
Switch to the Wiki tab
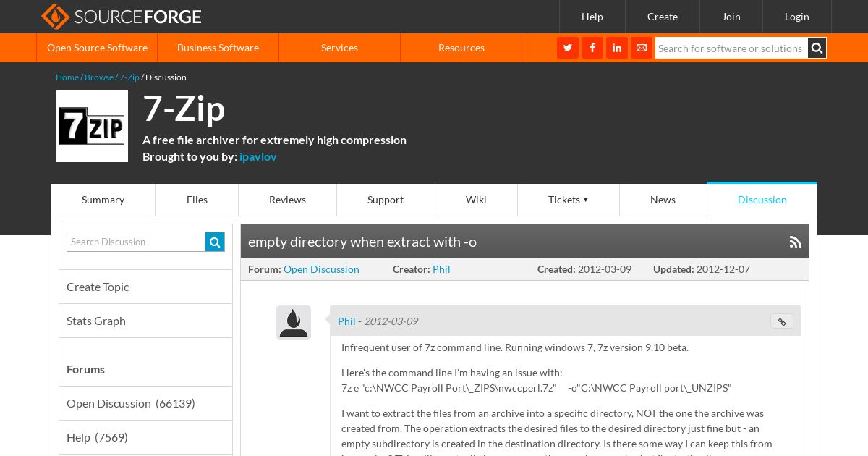(476, 200)
